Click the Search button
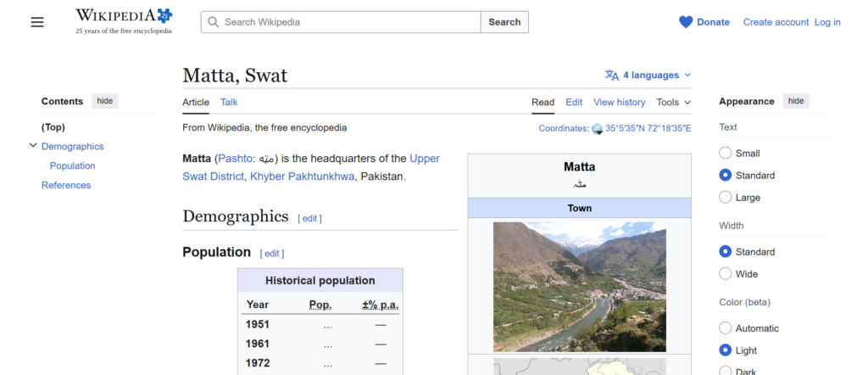Screen dimensions: 868x375 [504, 22]
